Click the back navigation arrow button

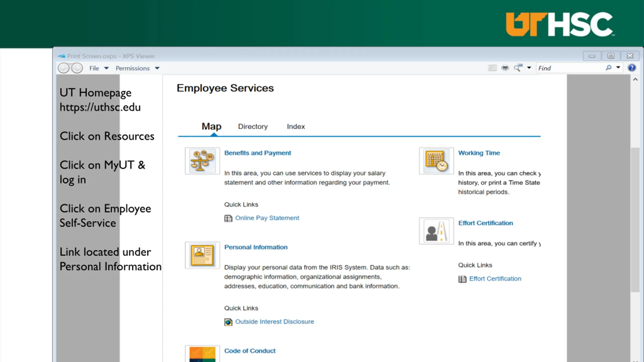pyautogui.click(x=64, y=68)
